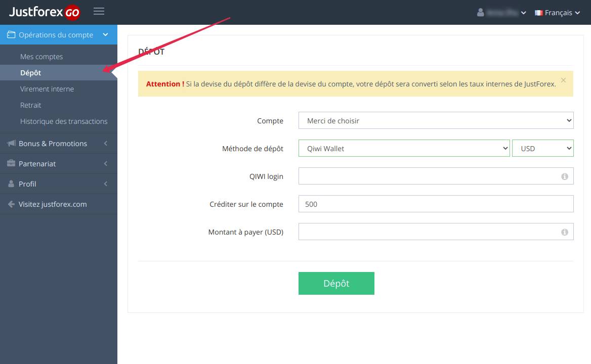Screen dimensions: 591x364
Task: Open Virement interne in sidebar
Action: point(47,89)
